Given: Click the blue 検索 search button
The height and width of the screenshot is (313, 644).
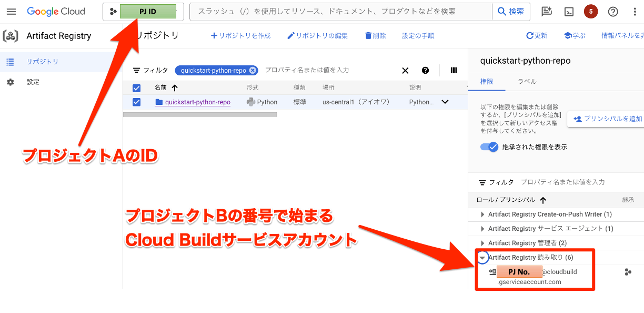Looking at the screenshot, I should tap(511, 11).
